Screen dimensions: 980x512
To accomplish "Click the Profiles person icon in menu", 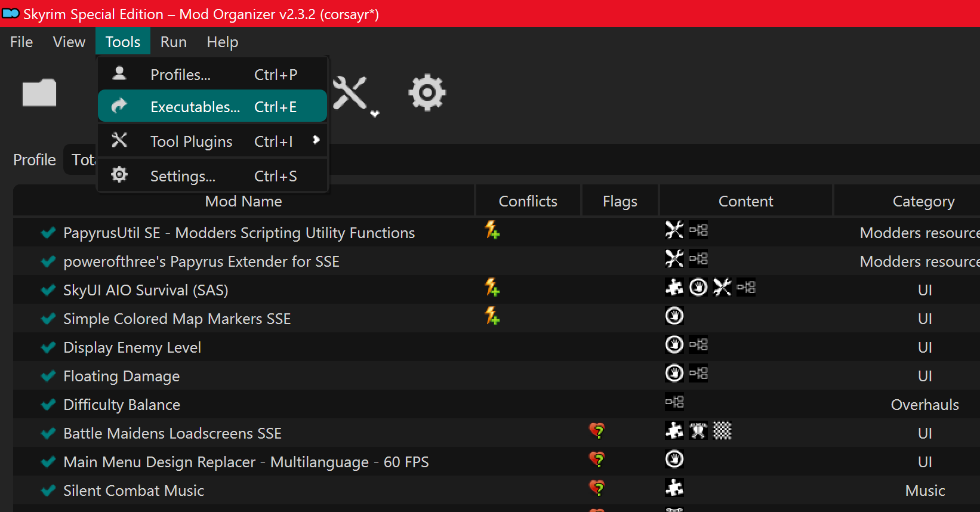I will 119,73.
